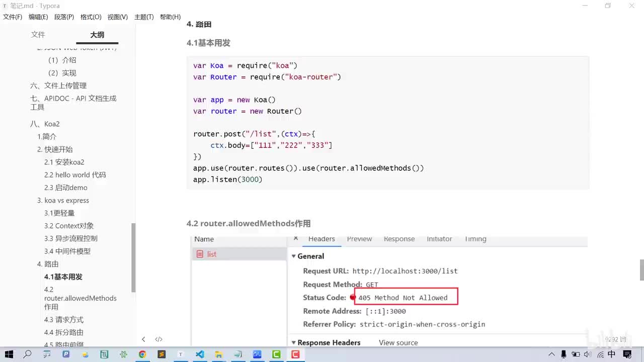The height and width of the screenshot is (362, 644).
Task: Launch Google Chrome from the taskbar
Action: (142, 354)
